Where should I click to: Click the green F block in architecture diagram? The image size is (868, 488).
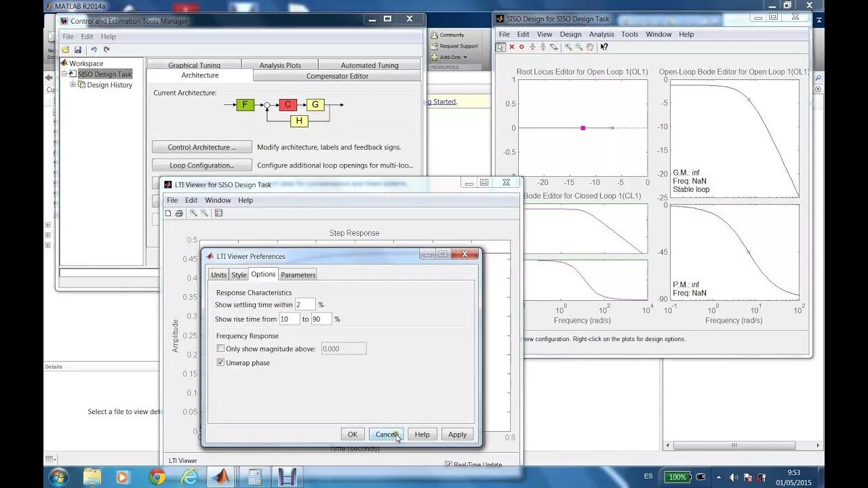click(x=245, y=104)
